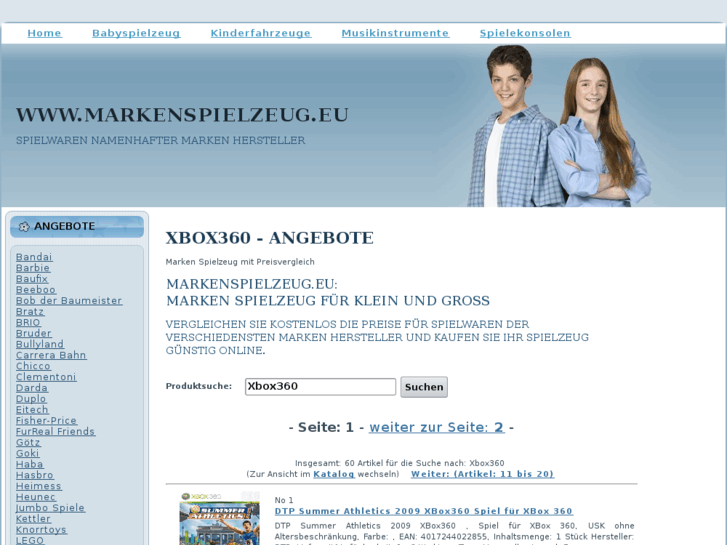Viewport: 727px width, 545px height.
Task: Open the Goki brand link
Action: (x=27, y=453)
